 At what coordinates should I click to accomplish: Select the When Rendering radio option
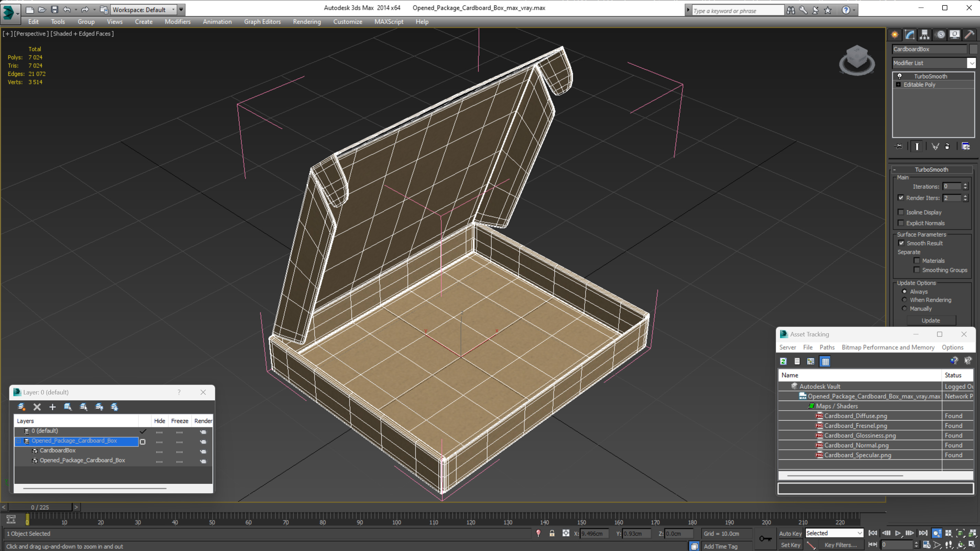(x=905, y=300)
